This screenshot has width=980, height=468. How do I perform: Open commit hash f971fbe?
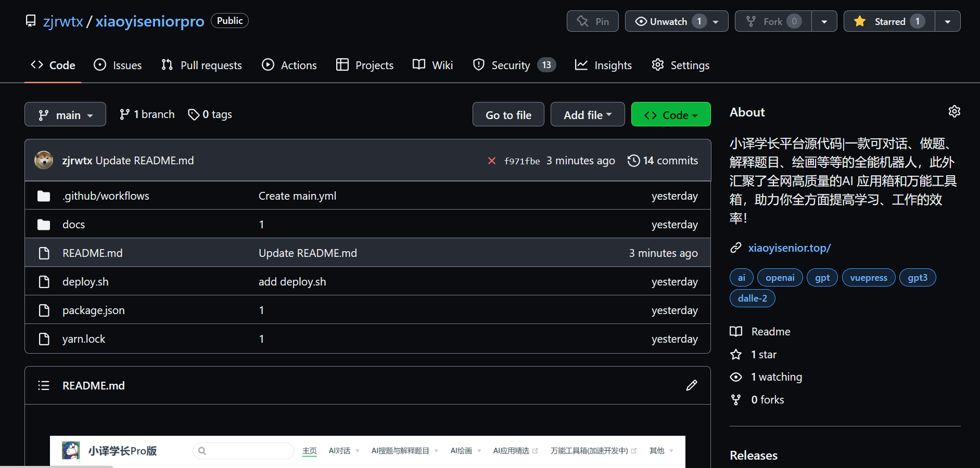pyautogui.click(x=522, y=161)
